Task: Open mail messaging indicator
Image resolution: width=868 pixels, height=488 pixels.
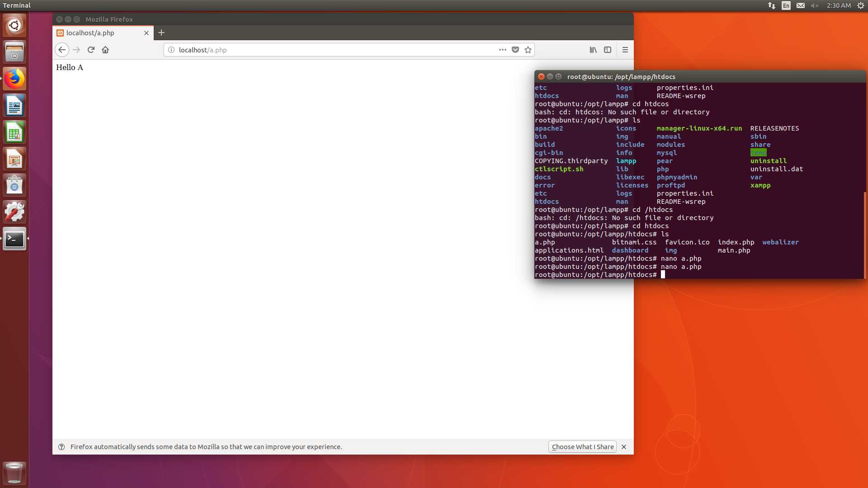Action: pos(801,5)
